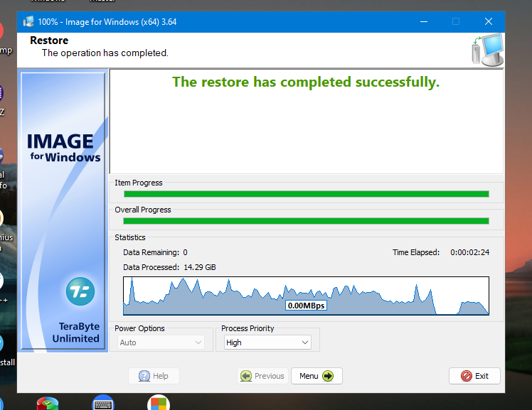Viewport: 532px width, 410px height.
Task: Click the restore computer icon in header
Action: click(x=487, y=50)
